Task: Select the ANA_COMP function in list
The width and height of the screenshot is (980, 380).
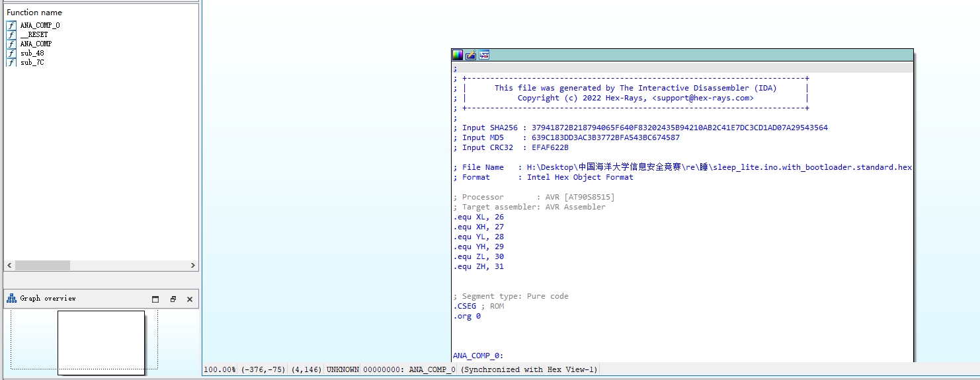Action: 36,44
